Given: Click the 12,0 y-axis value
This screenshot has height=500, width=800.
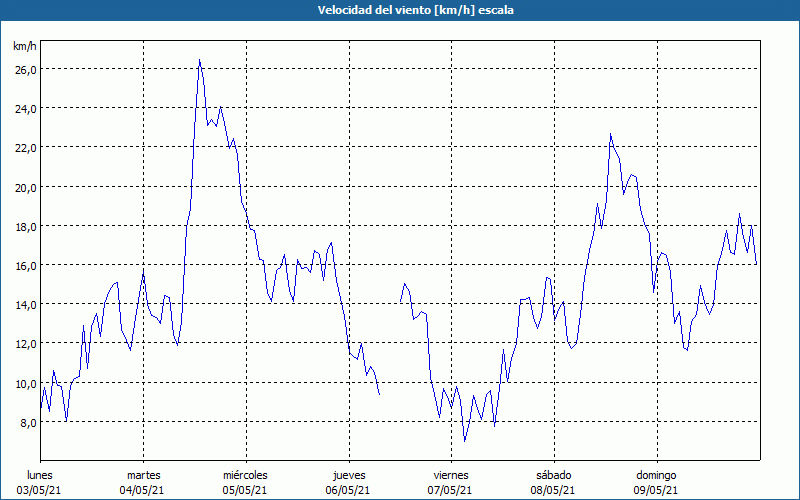Looking at the screenshot, I should [x=26, y=344].
